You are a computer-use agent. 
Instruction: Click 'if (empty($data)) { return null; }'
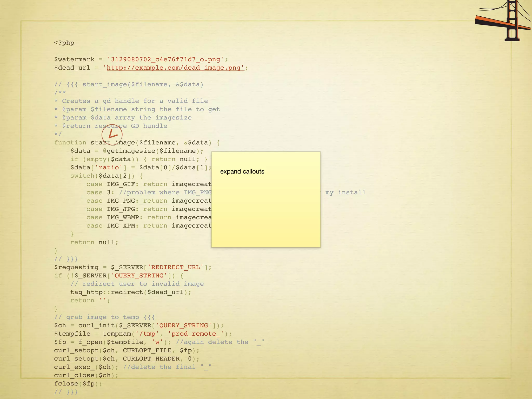pyautogui.click(x=139, y=159)
